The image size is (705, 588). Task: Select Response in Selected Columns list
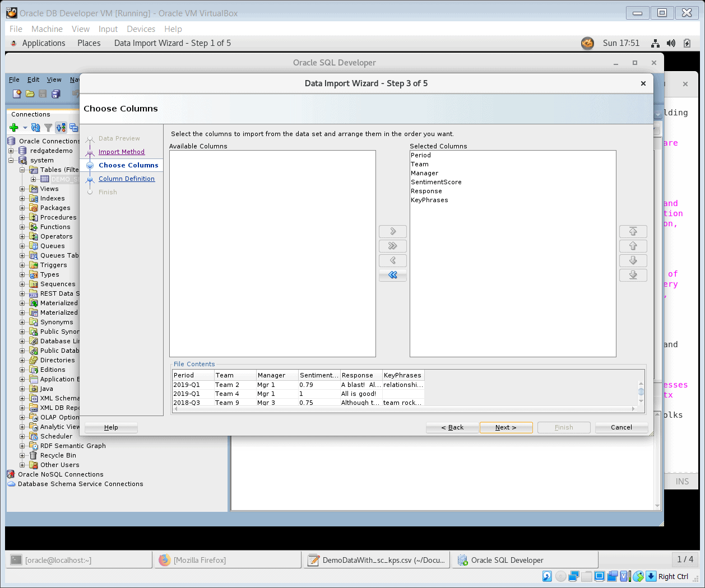(x=513, y=191)
